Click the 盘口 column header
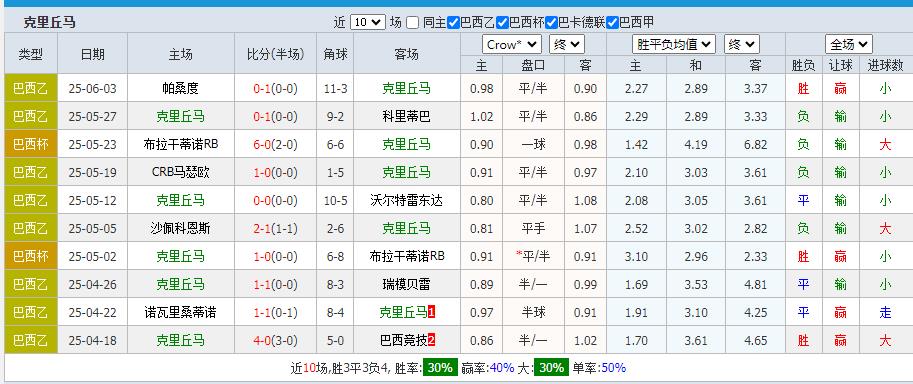This screenshot has width=913, height=384. (x=533, y=65)
